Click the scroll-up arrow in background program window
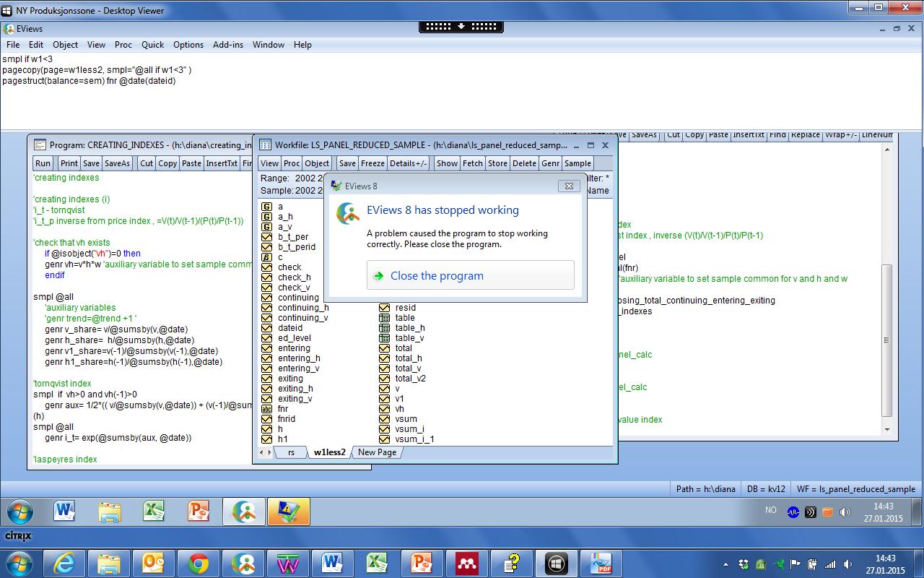 click(888, 149)
